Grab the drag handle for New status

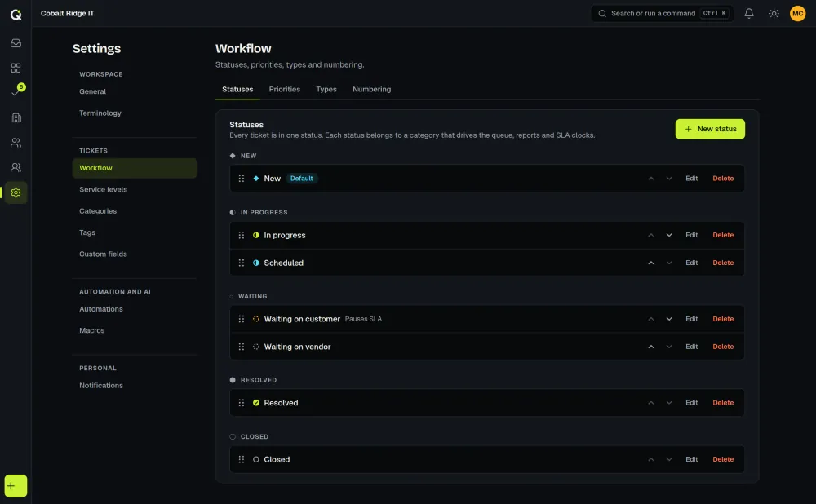point(242,179)
